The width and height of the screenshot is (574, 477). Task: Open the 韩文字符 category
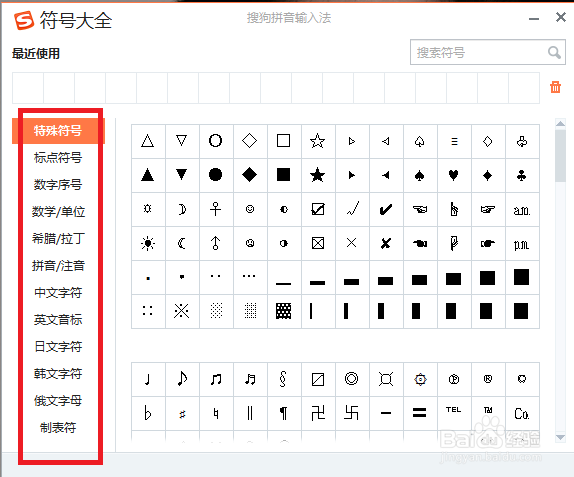click(x=58, y=374)
